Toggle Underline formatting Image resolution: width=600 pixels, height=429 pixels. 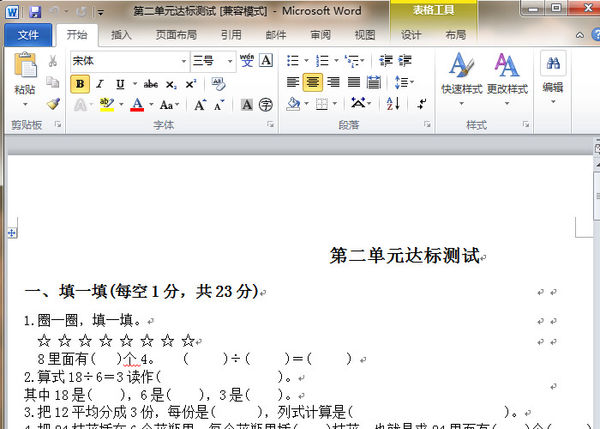pos(120,84)
